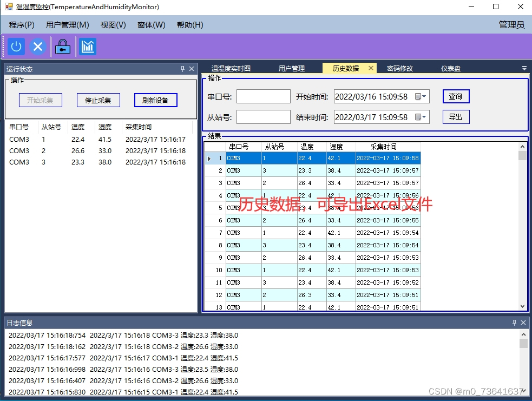The image size is (532, 401).
Task: Click results grid scrollbar down arrow
Action: pyautogui.click(x=522, y=306)
